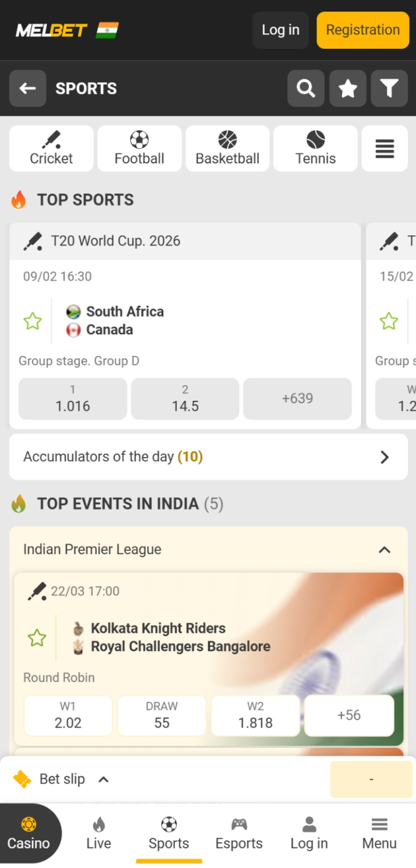Open the full sports list icon

(385, 148)
